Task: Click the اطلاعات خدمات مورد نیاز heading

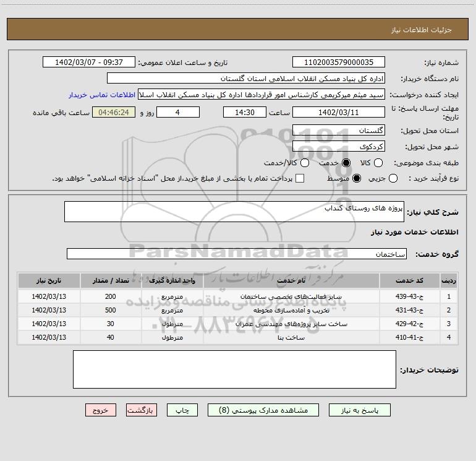Action: pyautogui.click(x=414, y=232)
